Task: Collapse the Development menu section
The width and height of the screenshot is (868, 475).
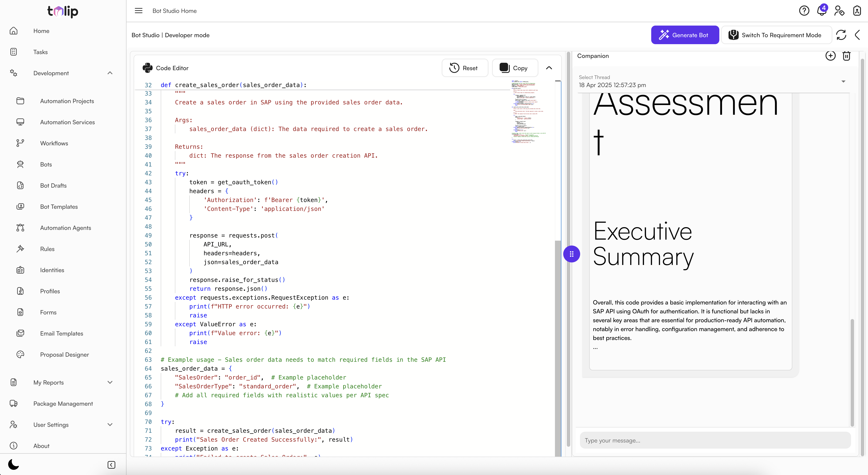Action: [x=110, y=73]
